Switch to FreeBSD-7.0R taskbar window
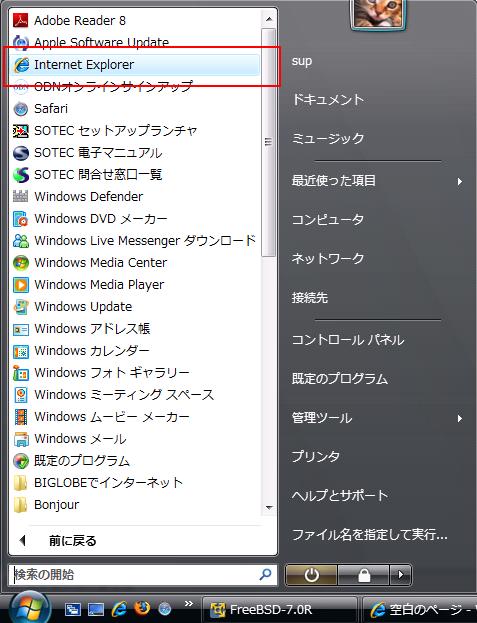The height and width of the screenshot is (623, 477). coord(280,609)
